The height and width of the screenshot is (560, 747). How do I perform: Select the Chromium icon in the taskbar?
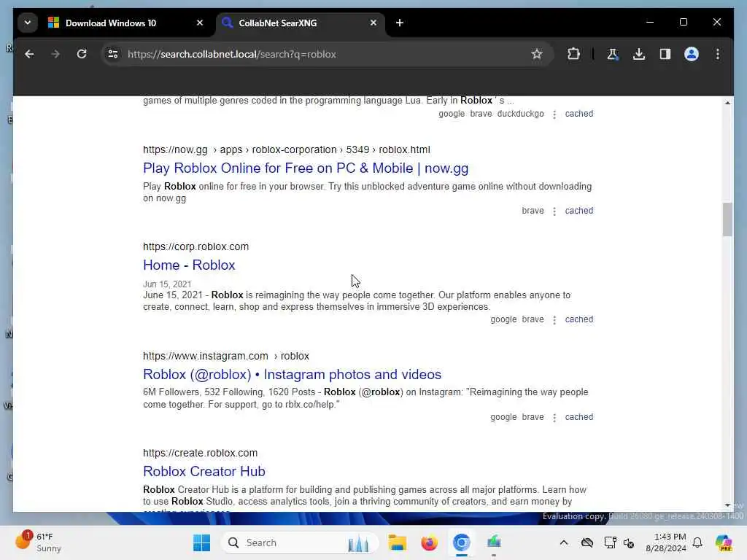[x=461, y=542]
